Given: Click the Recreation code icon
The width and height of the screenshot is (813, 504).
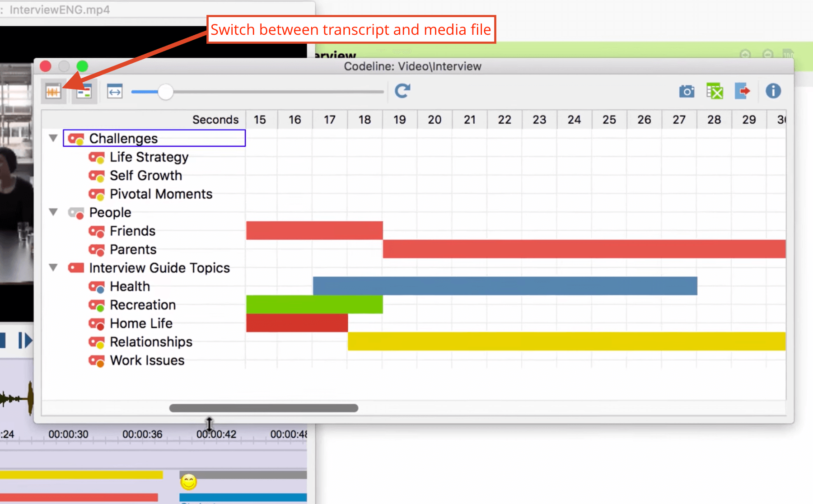Looking at the screenshot, I should tap(97, 305).
